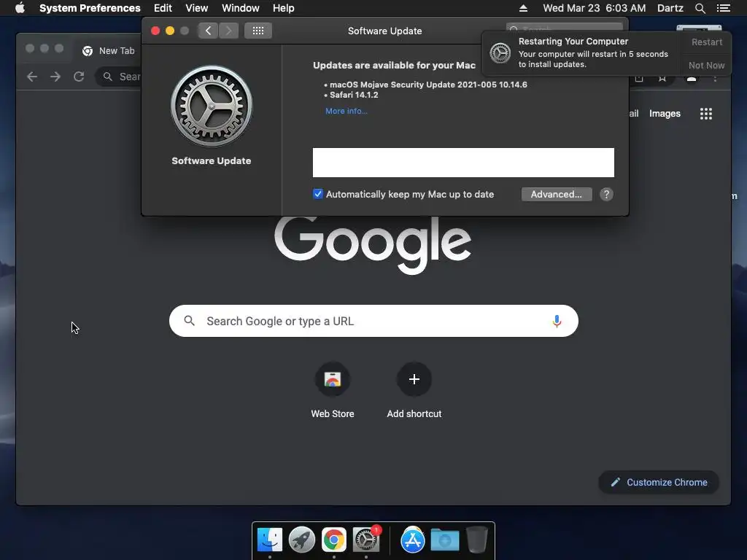Bookmark this page with star icon

pyautogui.click(x=662, y=78)
